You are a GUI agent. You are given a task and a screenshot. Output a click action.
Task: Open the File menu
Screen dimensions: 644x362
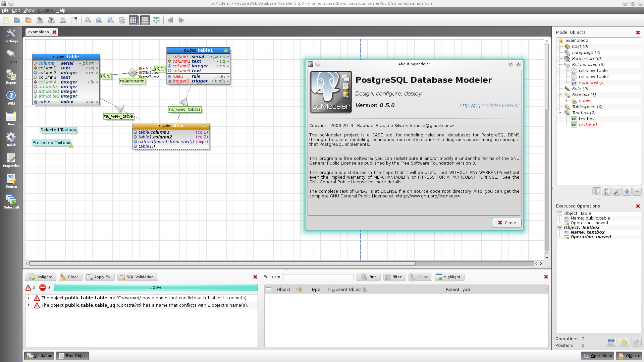5,10
